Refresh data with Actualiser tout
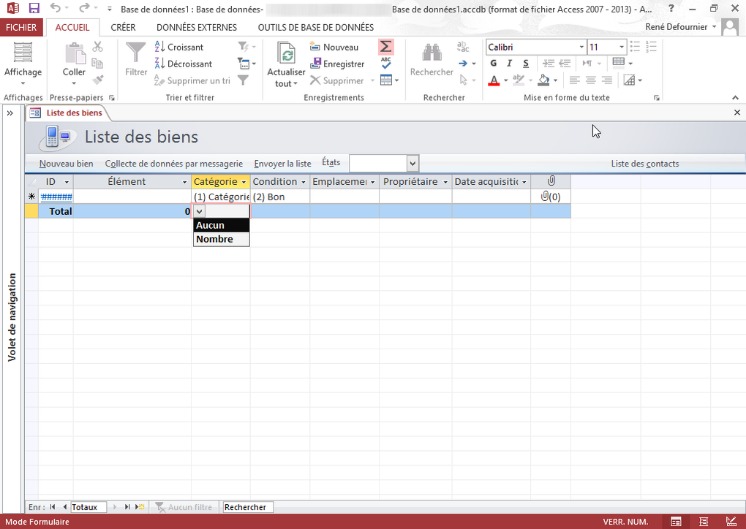This screenshot has width=746, height=529. click(286, 65)
